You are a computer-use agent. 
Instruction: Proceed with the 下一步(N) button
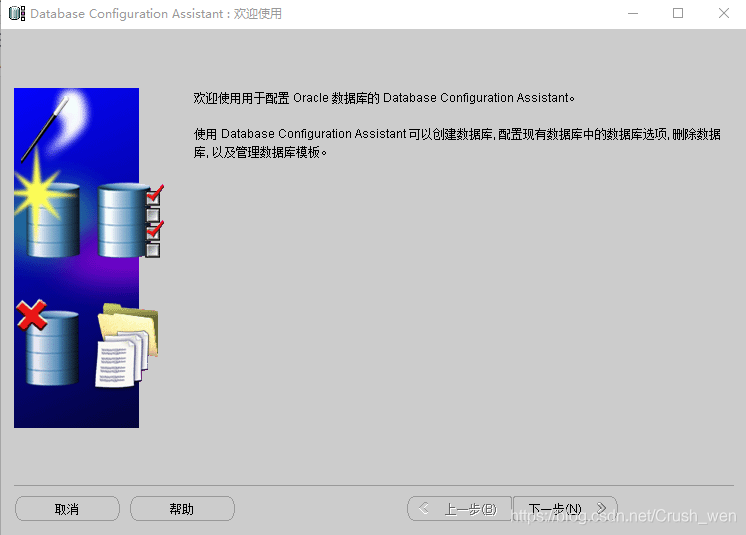point(565,509)
